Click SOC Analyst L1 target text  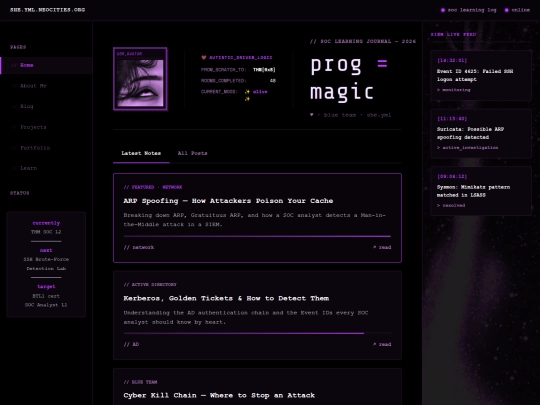coord(46,305)
